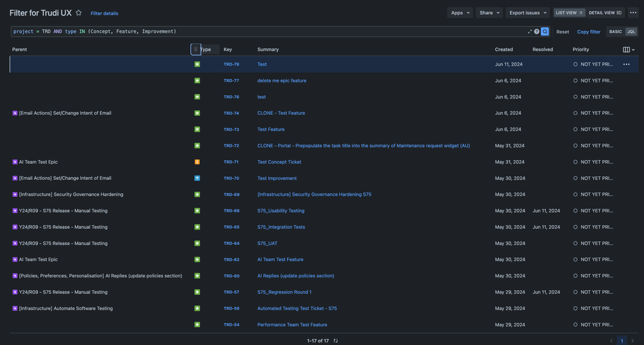
Task: Click epic icon of Security Governance Hardening parent
Action: [15, 194]
